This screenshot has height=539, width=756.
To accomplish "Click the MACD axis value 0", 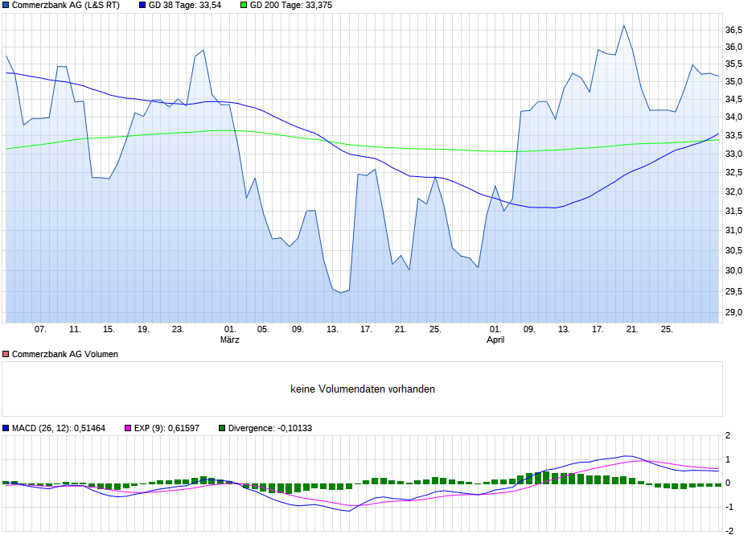I will (x=728, y=483).
